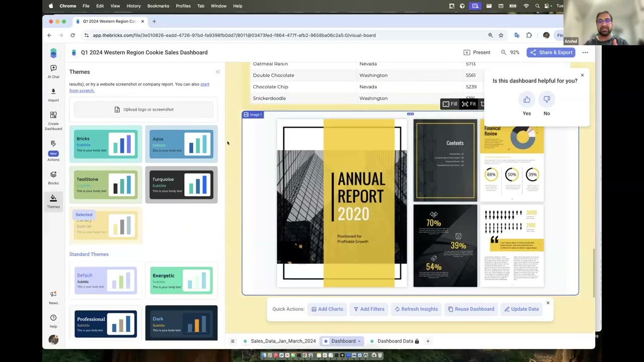Select the Themes sidebar icon
This screenshot has height=362, width=644.
coord(53,198)
